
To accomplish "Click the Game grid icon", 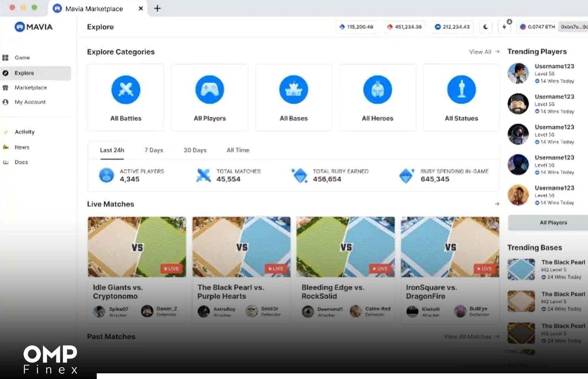I will pos(5,58).
